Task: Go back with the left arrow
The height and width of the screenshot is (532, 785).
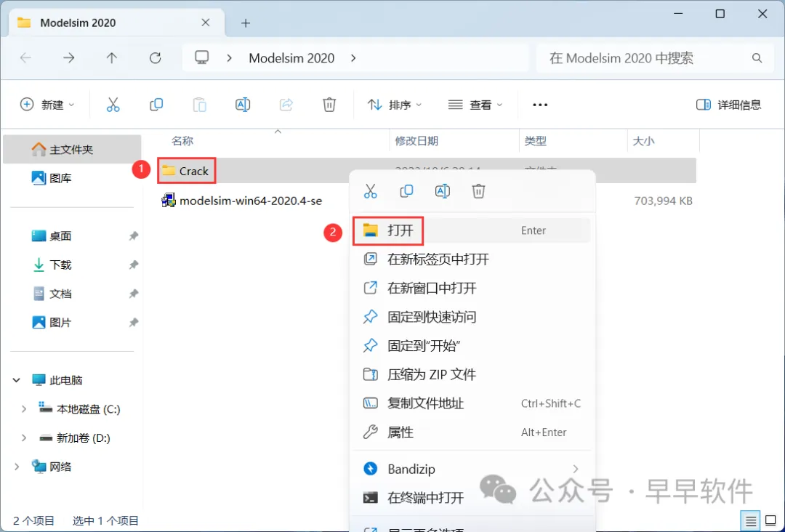Action: click(25, 58)
